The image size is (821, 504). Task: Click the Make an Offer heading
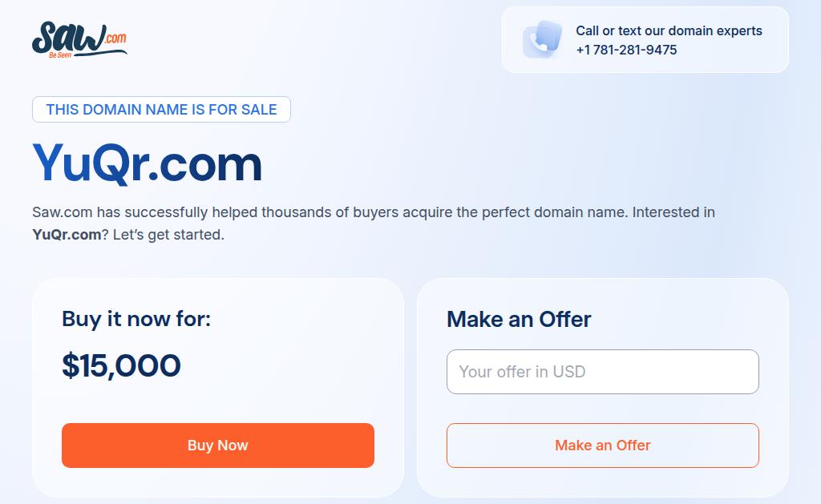pyautogui.click(x=519, y=319)
